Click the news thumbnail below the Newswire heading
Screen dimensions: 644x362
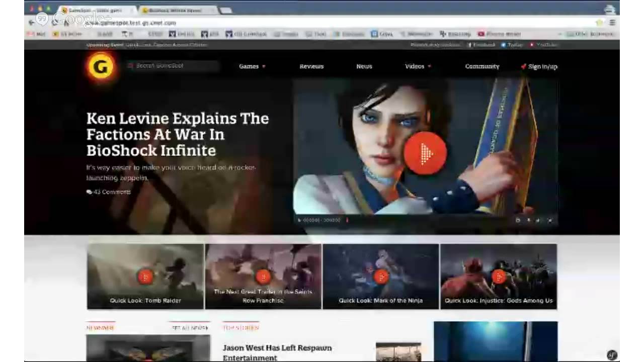pyautogui.click(x=148, y=348)
